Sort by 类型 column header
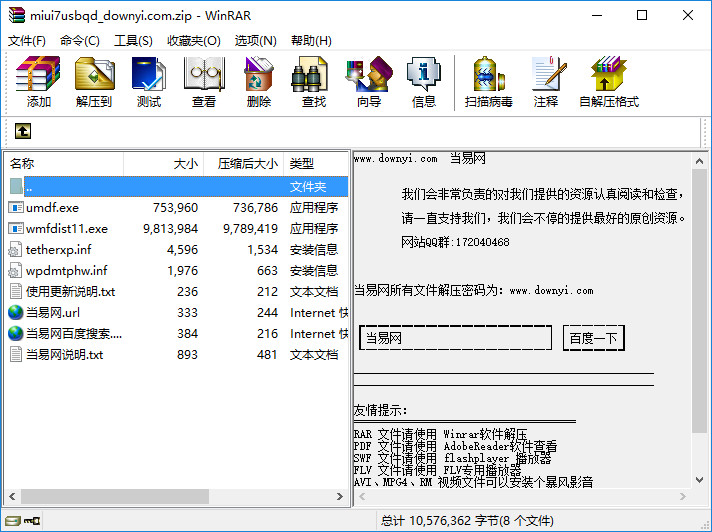This screenshot has height=532, width=712. click(316, 163)
